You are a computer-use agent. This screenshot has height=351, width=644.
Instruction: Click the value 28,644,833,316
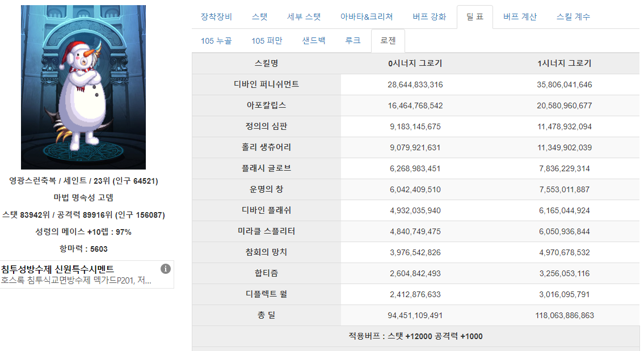pos(415,84)
